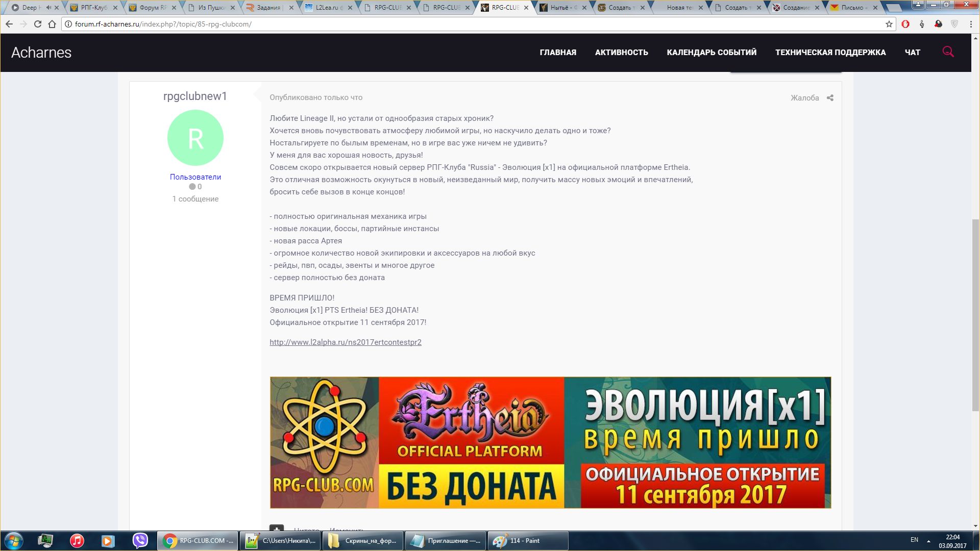Show hidden system tray icons
The image size is (980, 551).
[x=928, y=541]
